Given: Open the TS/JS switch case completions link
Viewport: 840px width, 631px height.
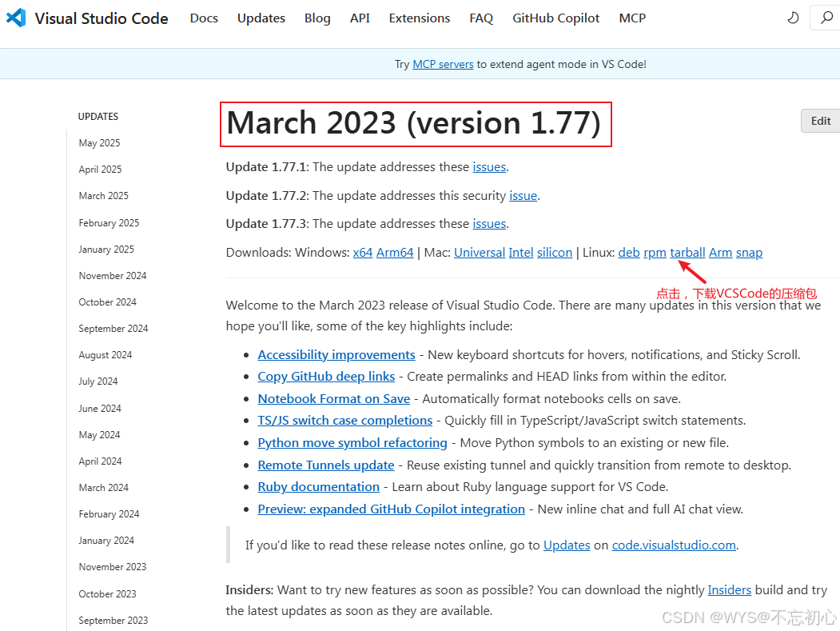Looking at the screenshot, I should pyautogui.click(x=345, y=421).
